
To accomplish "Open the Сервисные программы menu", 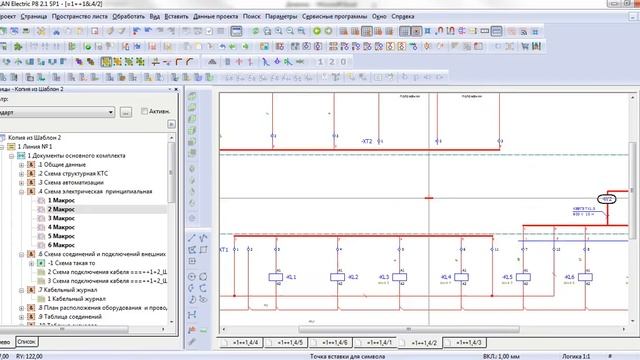I will 335,16.
